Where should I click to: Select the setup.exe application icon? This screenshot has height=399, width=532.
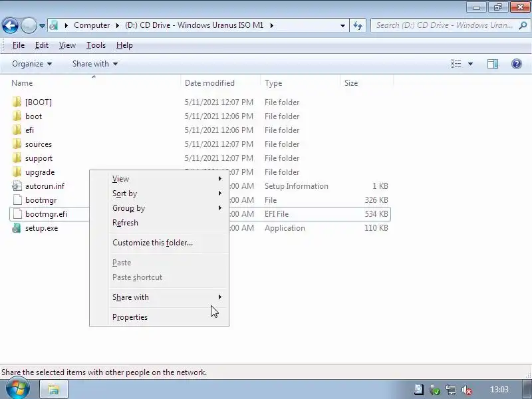pos(17,228)
